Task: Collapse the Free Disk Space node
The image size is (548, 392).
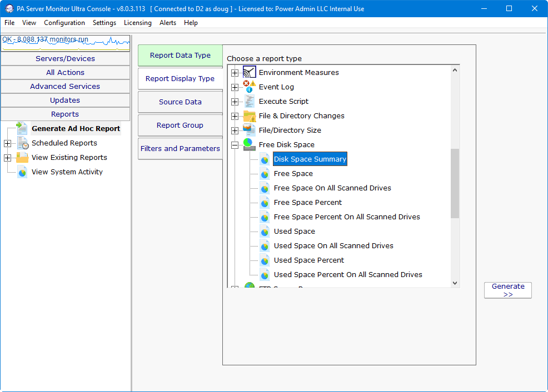Action: click(x=235, y=145)
